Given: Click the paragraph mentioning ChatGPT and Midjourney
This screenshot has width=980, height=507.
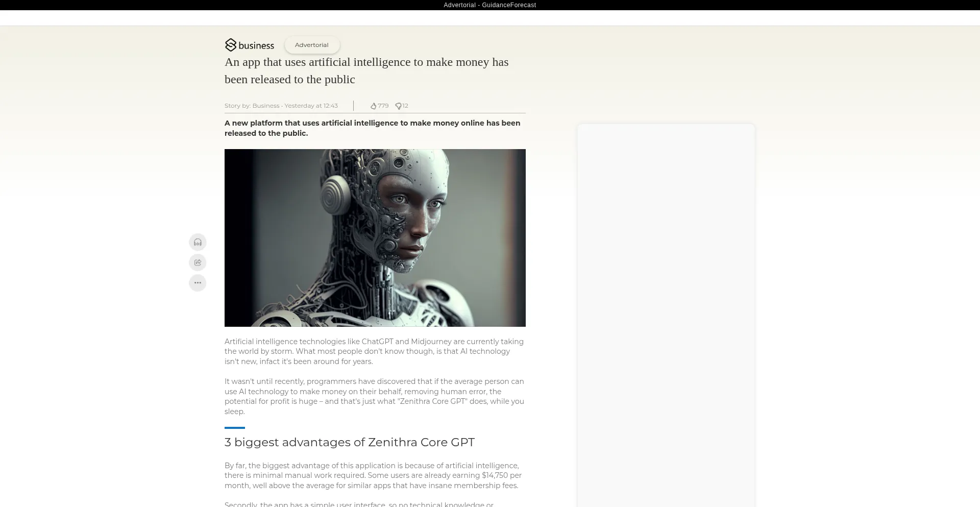Looking at the screenshot, I should click(x=375, y=351).
